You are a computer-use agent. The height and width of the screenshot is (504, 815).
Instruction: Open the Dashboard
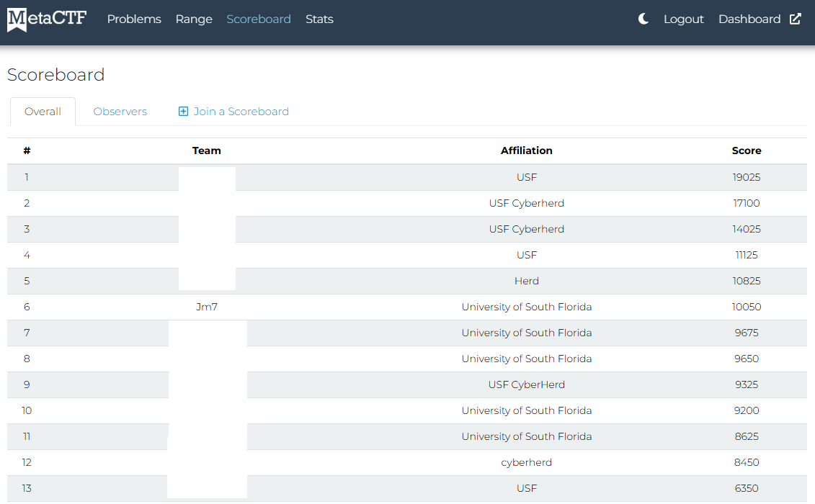(x=749, y=19)
